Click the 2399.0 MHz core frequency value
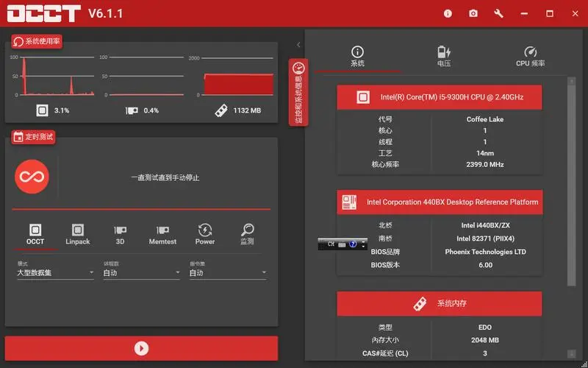Viewport: 588px width, 368px height. [x=485, y=164]
